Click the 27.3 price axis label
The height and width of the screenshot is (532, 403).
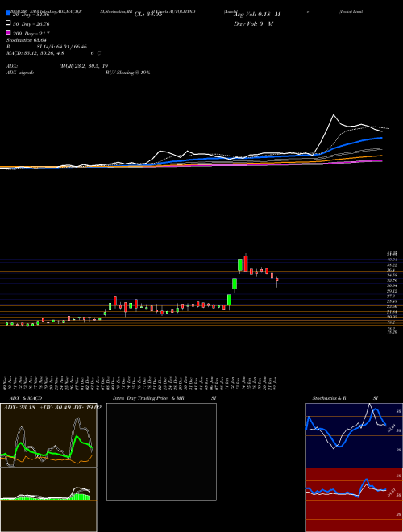coord(391,296)
